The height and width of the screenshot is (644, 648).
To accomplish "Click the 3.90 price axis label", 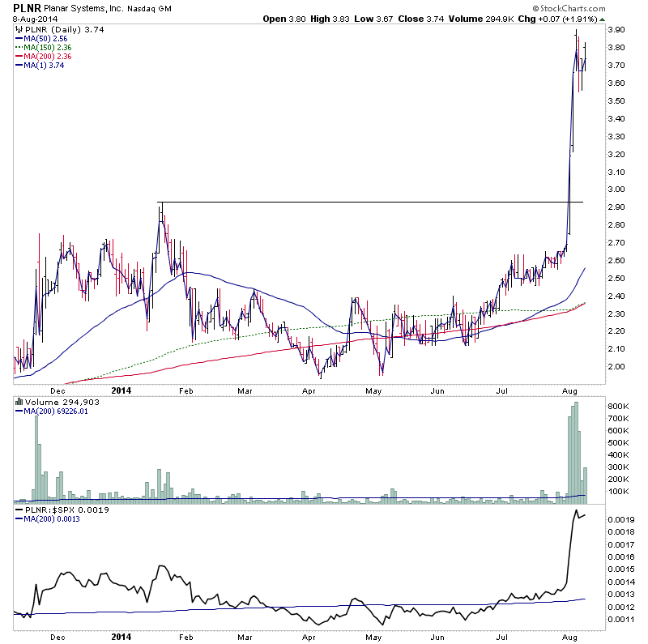I will (x=616, y=30).
